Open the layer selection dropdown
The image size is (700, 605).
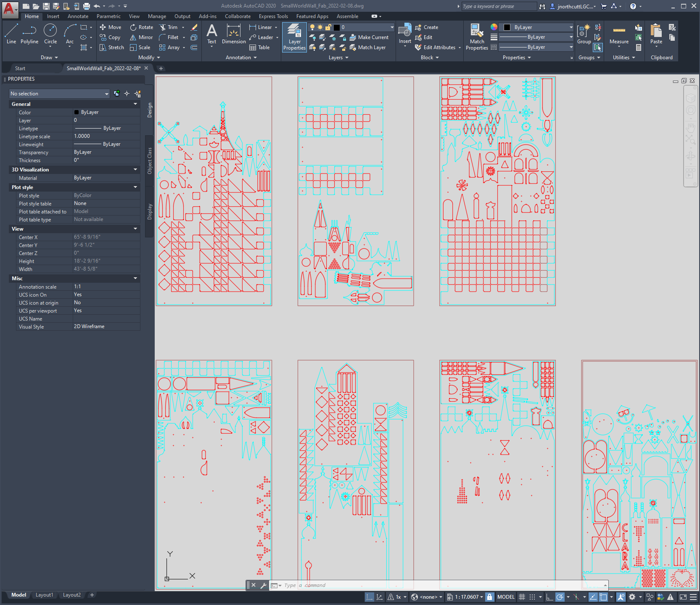point(391,27)
